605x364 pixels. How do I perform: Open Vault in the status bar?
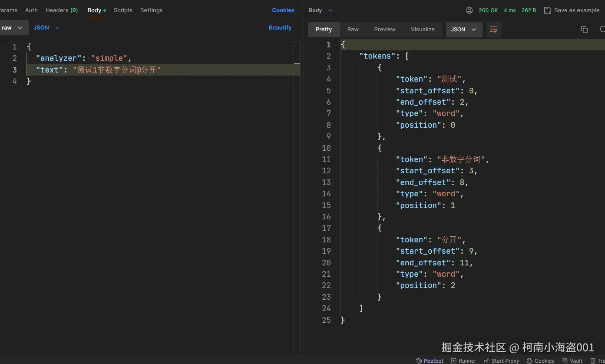click(572, 361)
